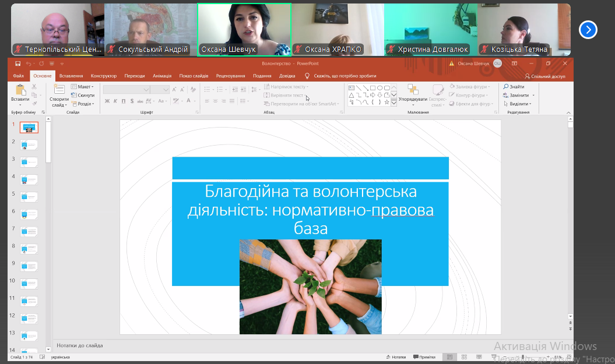Open the Переходи ribbon tab
This screenshot has width=615, height=364.
[x=135, y=76]
